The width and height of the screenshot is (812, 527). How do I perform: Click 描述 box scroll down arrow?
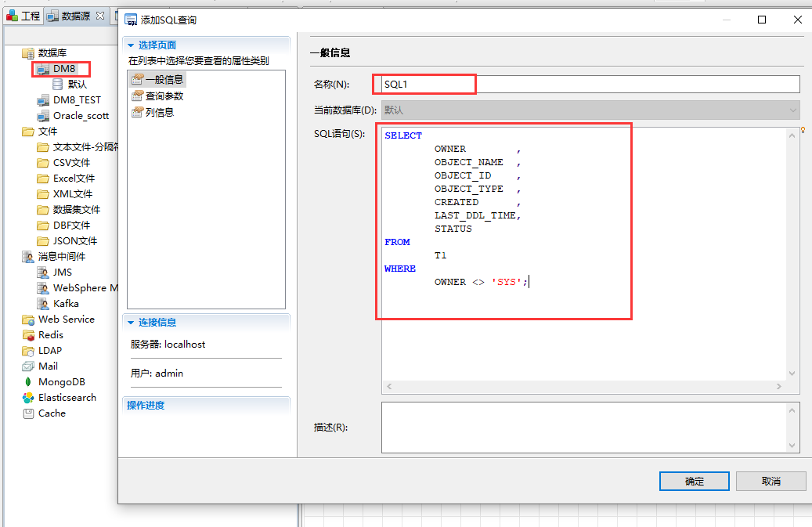click(x=792, y=446)
